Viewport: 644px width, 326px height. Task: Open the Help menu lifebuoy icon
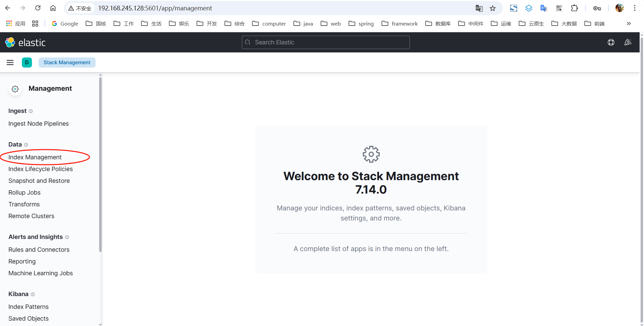611,42
